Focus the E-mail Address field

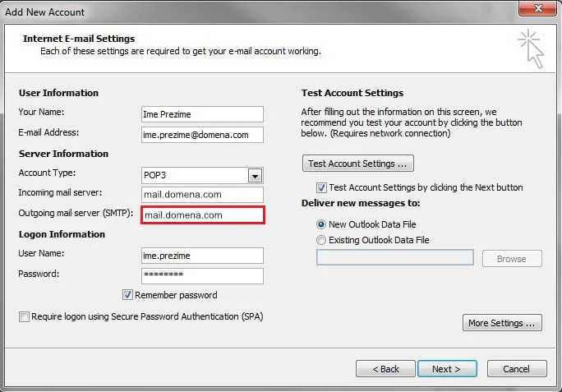point(202,135)
